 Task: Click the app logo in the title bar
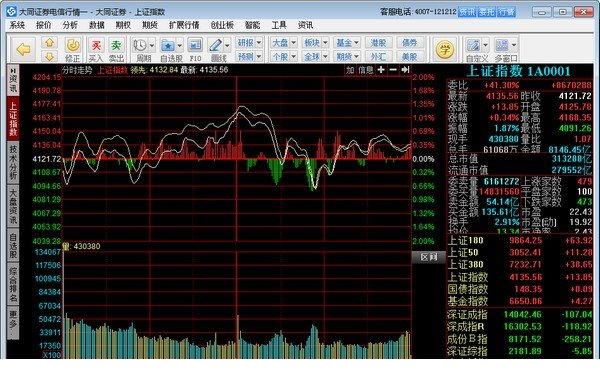[11, 11]
